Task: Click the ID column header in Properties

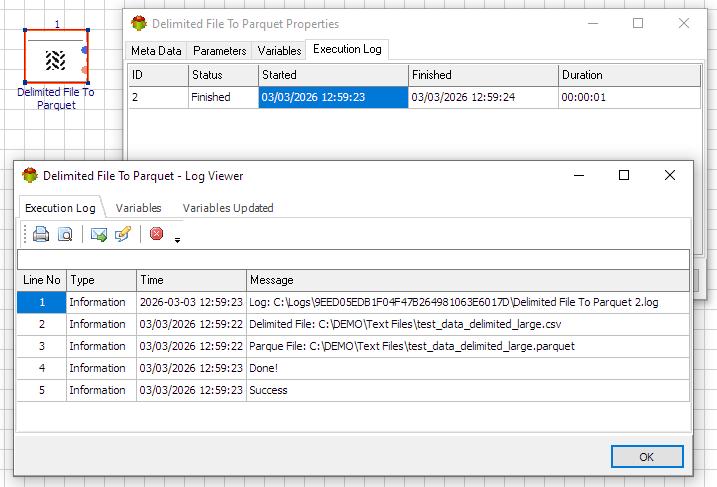Action: tap(158, 75)
